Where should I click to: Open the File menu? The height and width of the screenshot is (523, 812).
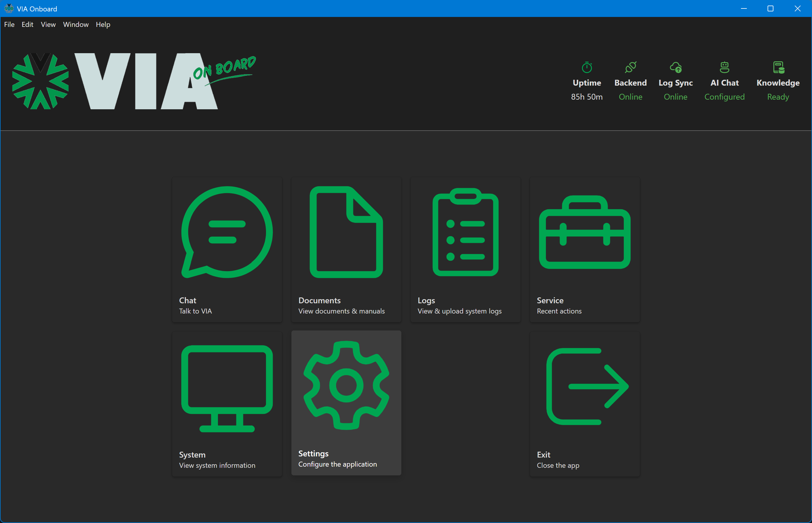pos(9,25)
